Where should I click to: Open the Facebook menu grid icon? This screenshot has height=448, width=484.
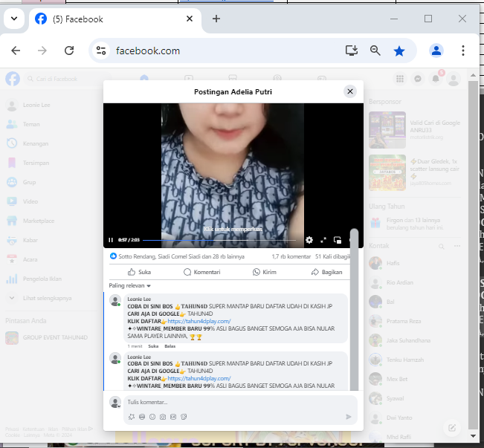point(400,79)
